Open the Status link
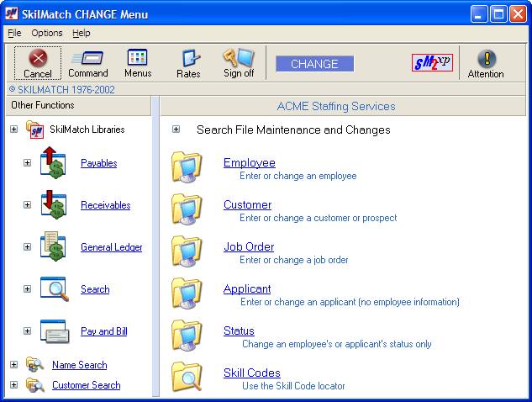The width and height of the screenshot is (532, 402). tap(239, 331)
